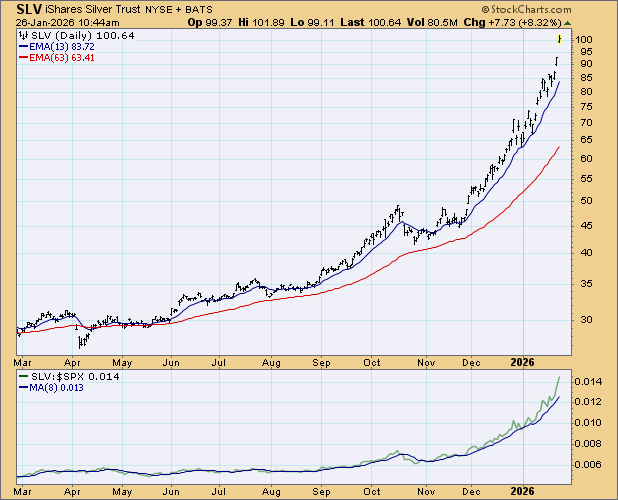Click the SLV ticker symbol in header
Image resolution: width=618 pixels, height=500 pixels.
pos(29,9)
